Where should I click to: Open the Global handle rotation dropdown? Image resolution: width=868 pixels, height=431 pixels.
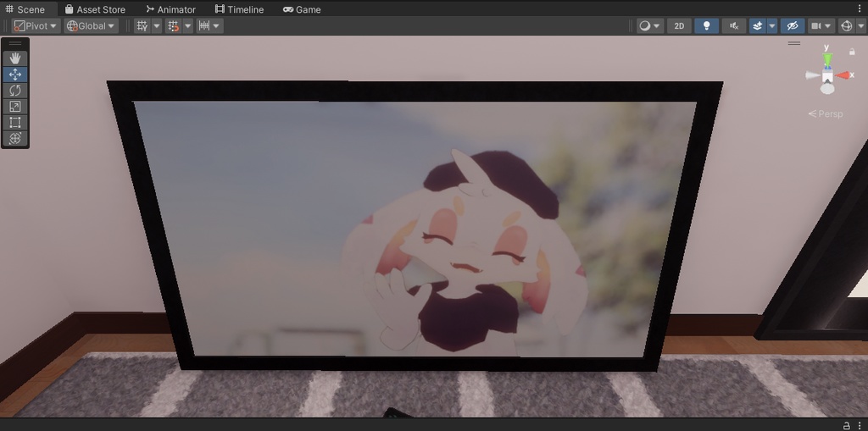click(x=91, y=26)
